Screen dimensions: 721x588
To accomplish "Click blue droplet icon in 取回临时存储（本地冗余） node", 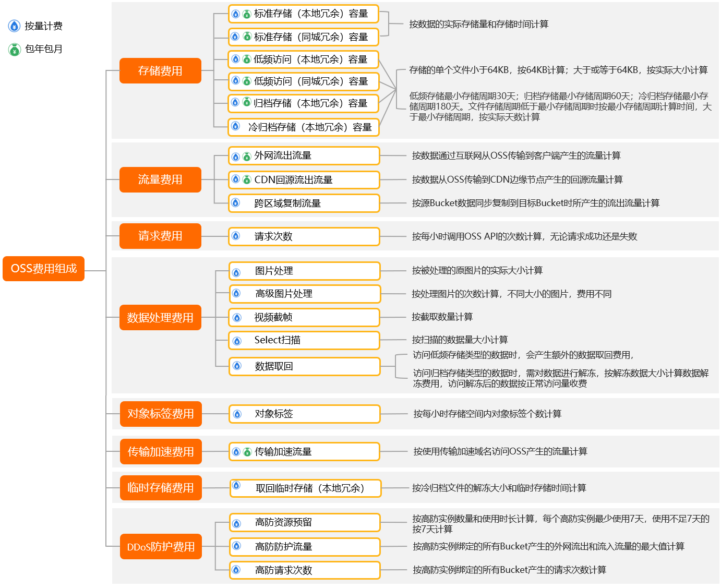I will coord(236,485).
